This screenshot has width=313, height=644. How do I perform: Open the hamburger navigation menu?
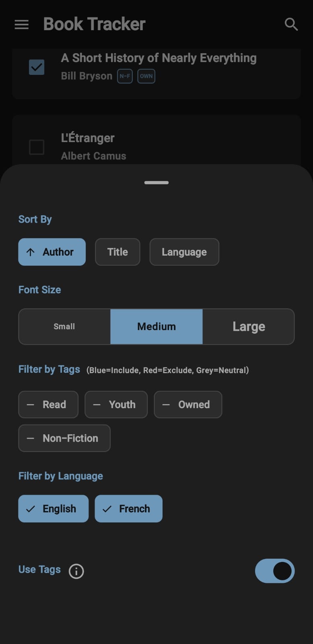tap(22, 25)
